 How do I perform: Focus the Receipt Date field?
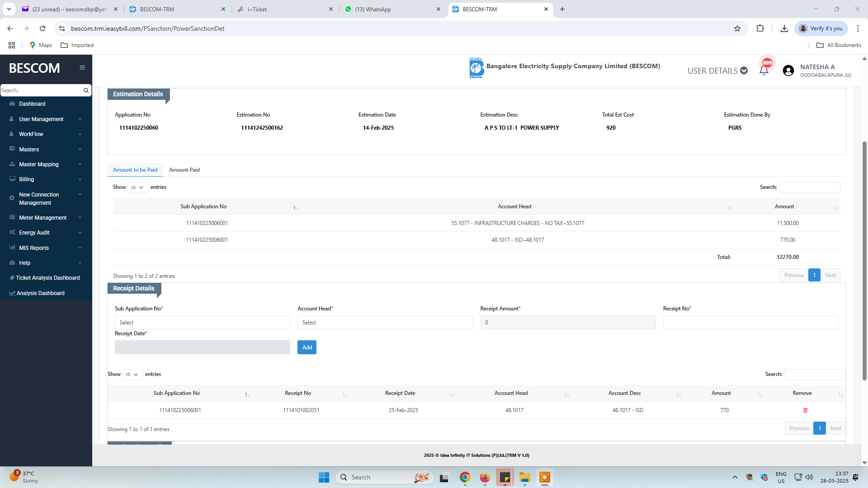[202, 347]
